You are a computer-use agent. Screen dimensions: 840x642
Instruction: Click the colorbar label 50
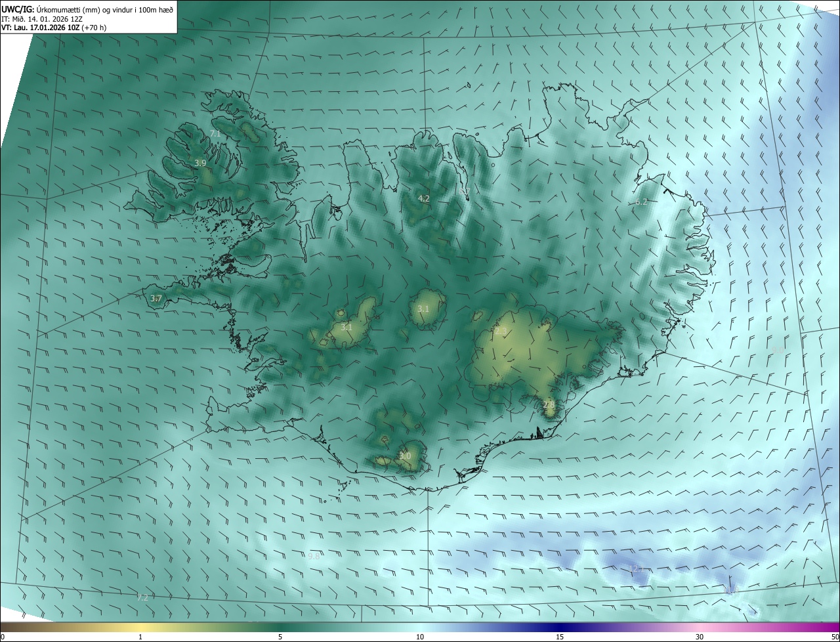835,637
